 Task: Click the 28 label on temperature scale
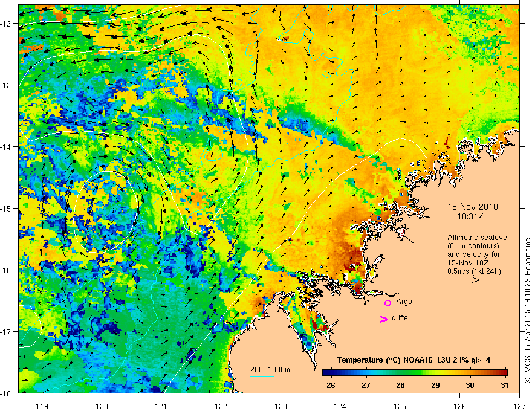tap(400, 385)
